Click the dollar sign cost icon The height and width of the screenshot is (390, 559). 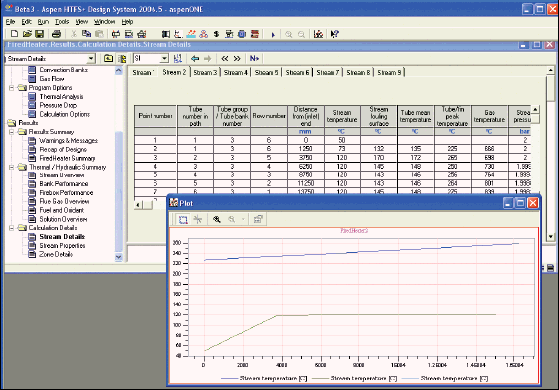(216, 34)
